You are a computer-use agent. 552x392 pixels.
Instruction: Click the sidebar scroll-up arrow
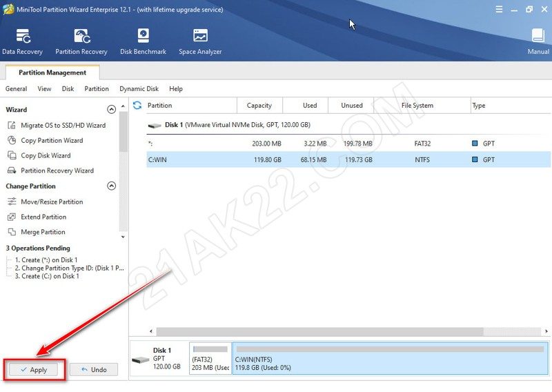coord(123,106)
